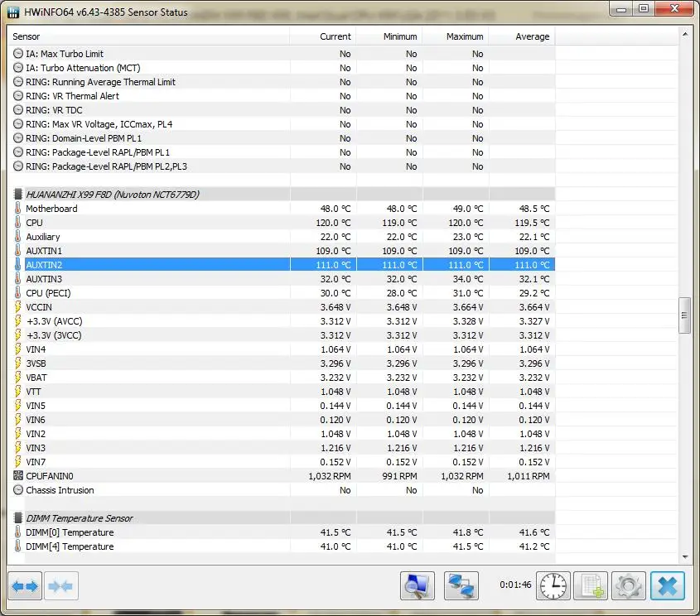700x616 pixels.
Task: Select RING: VR Thermal Alert row
Action: point(283,96)
